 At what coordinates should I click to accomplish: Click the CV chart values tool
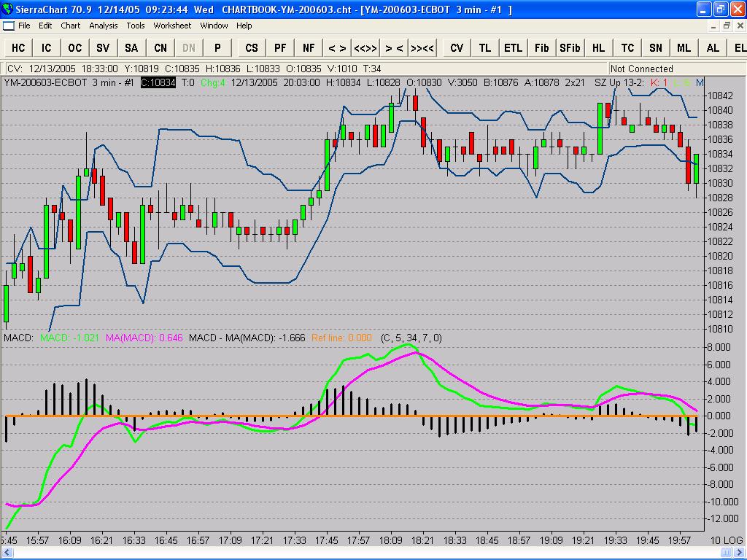[x=457, y=48]
